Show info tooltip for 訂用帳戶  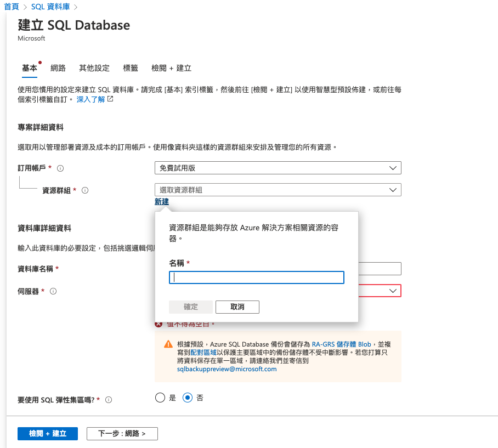click(x=60, y=168)
